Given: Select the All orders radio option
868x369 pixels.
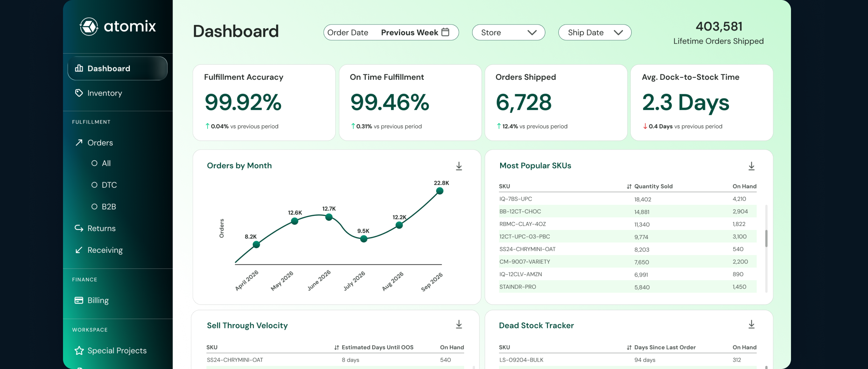Looking at the screenshot, I should point(94,163).
